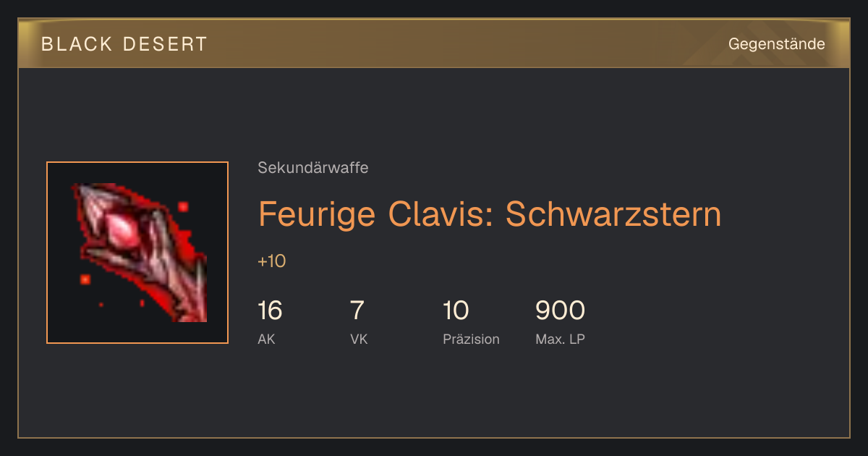
Task: Click the Max. LP stat label
Action: tap(560, 339)
